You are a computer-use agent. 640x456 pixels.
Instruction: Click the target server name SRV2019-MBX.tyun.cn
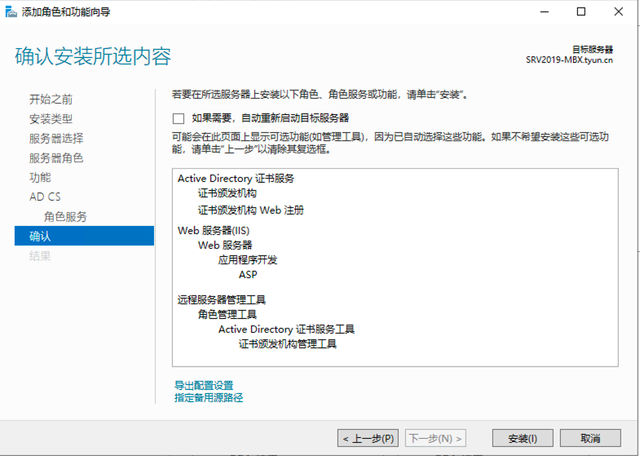[569, 60]
